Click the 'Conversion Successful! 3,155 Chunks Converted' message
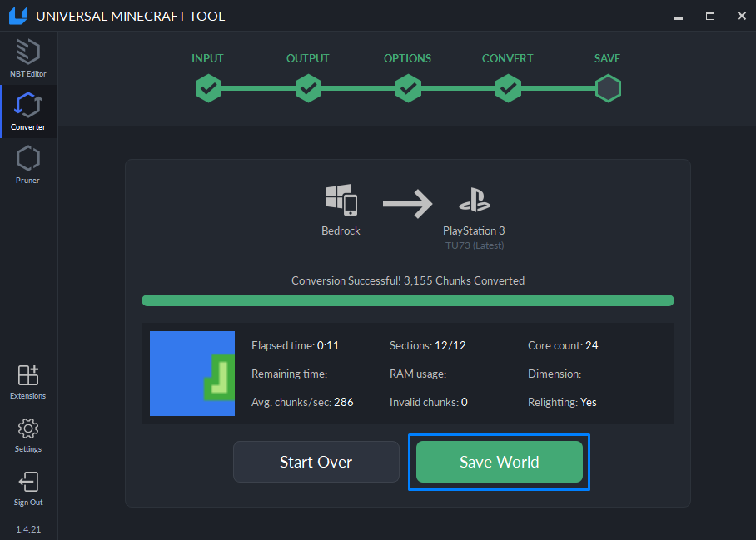The width and height of the screenshot is (756, 540). coord(408,281)
